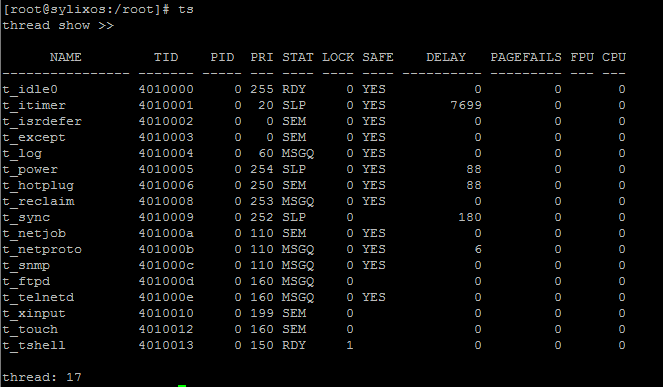Select the t_log thread name
Viewport: 663px width, 387px height.
[x=22, y=154]
